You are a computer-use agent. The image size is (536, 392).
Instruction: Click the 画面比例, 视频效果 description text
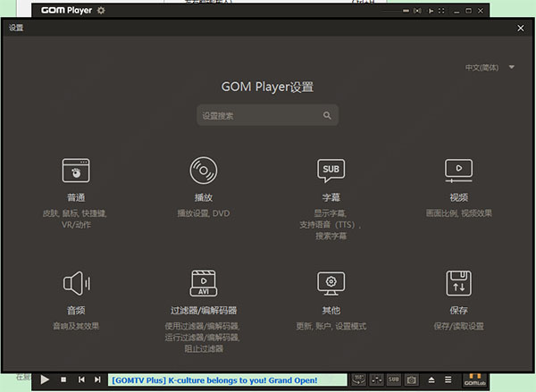coord(459,213)
